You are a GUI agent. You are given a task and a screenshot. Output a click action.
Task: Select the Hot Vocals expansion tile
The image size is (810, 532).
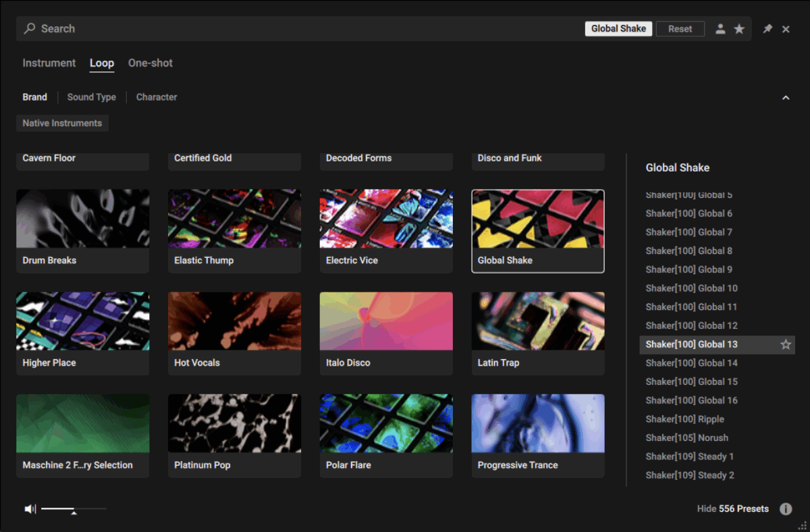pyautogui.click(x=234, y=334)
